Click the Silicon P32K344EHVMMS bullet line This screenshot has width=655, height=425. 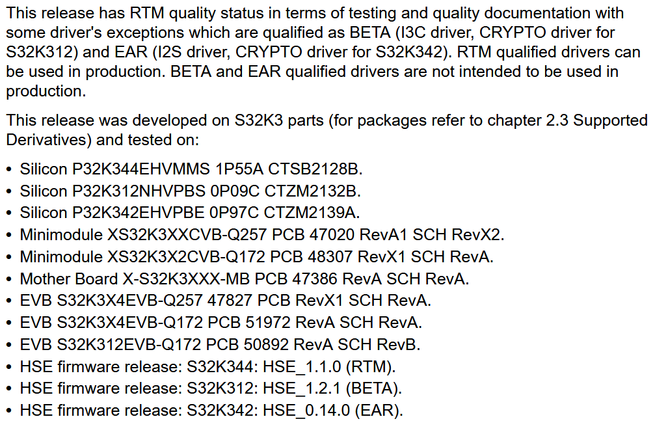pos(190,168)
